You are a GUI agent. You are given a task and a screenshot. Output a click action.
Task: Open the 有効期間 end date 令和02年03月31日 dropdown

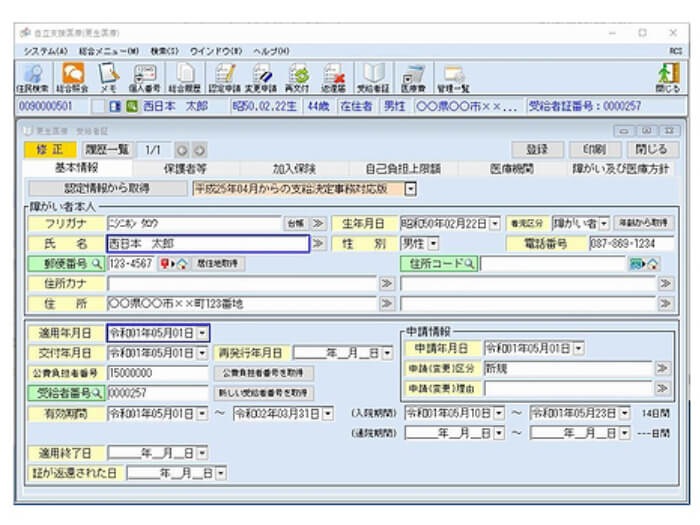328,413
